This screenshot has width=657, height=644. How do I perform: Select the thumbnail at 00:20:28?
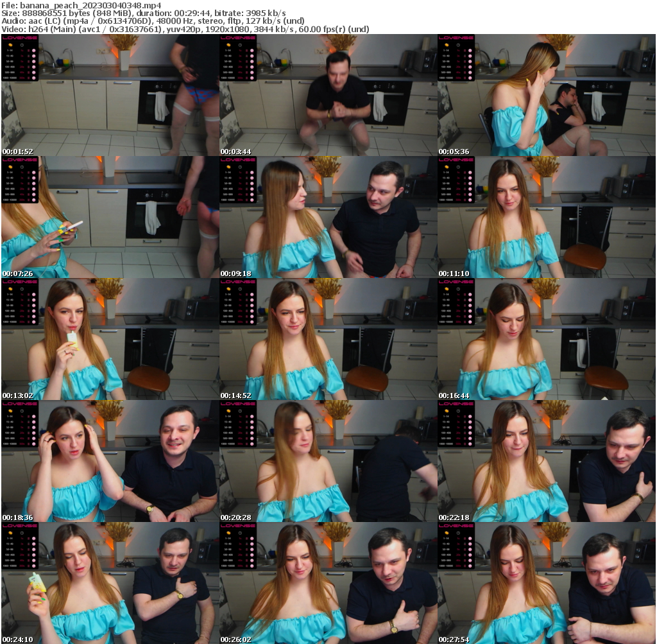click(328, 461)
